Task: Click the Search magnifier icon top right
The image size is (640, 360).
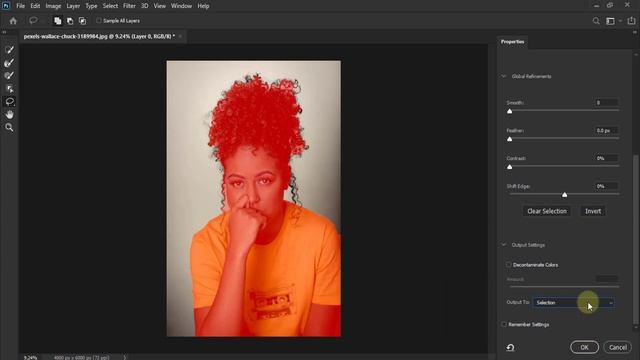Action: point(596,21)
